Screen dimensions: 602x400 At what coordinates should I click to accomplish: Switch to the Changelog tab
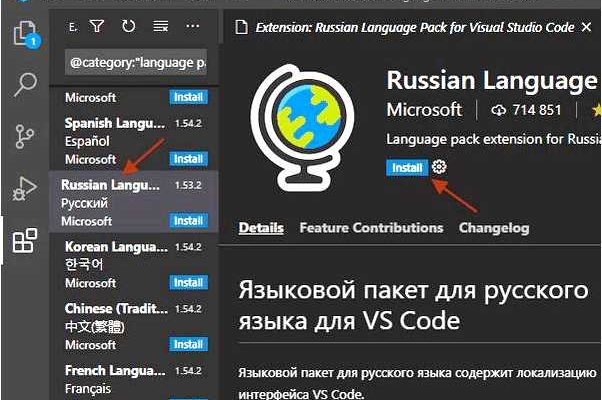point(494,228)
